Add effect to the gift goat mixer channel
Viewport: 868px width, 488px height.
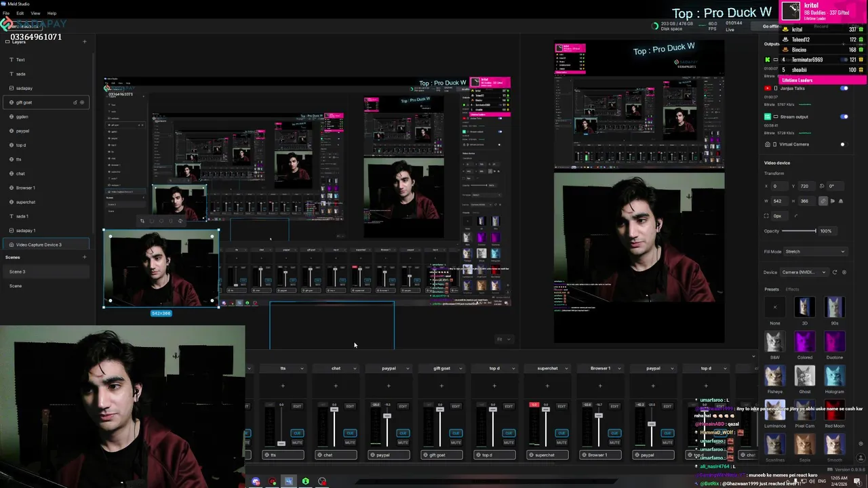point(441,386)
